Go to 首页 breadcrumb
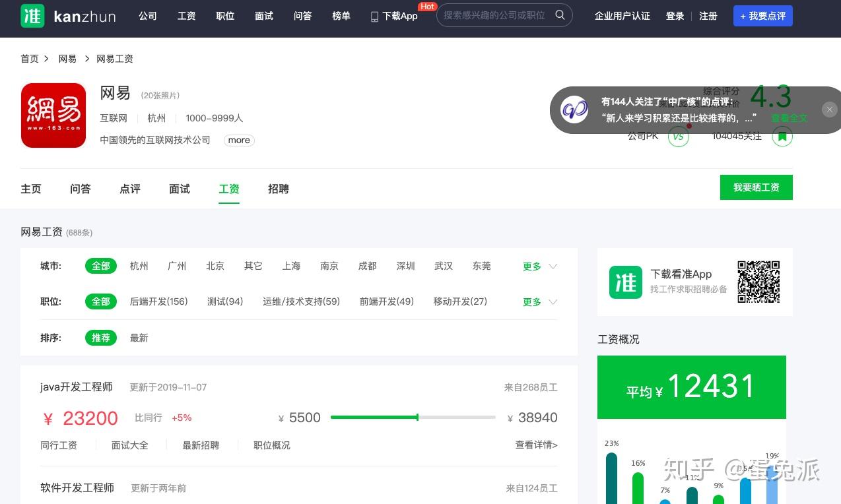Screen dimensions: 841x504 (x=30, y=59)
